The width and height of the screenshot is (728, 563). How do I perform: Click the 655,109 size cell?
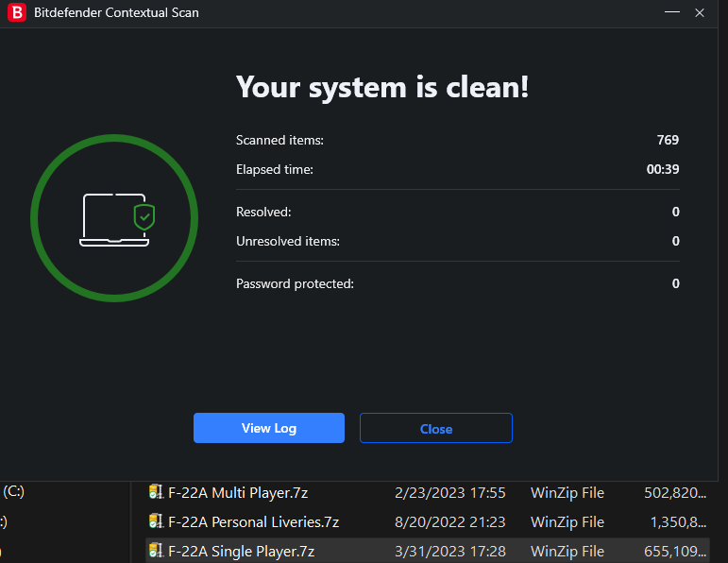675,551
